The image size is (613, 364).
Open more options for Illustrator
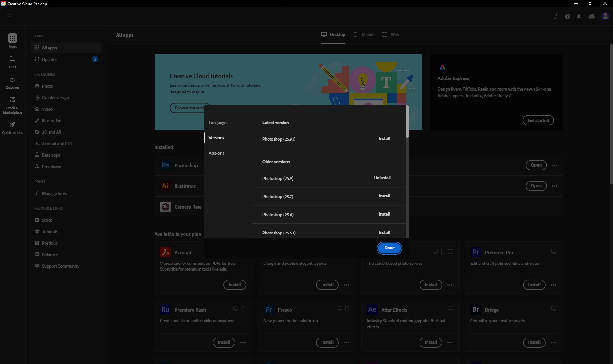[x=555, y=186]
